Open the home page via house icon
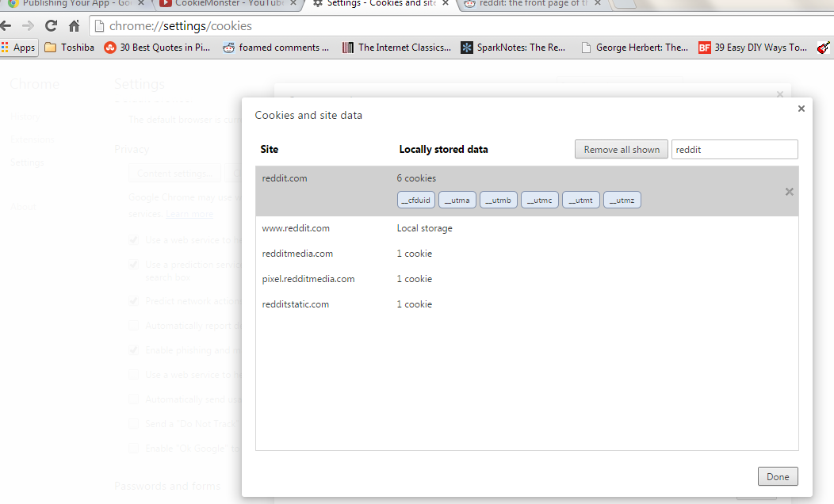Viewport: 834px width, 504px height. pos(74,25)
